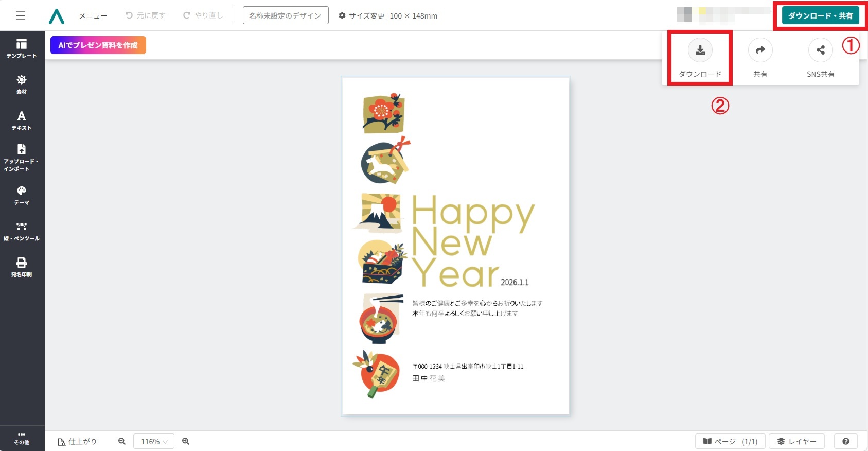The image size is (868, 451).
Task: Open the テンプレート panel in sidebar
Action: 22,48
